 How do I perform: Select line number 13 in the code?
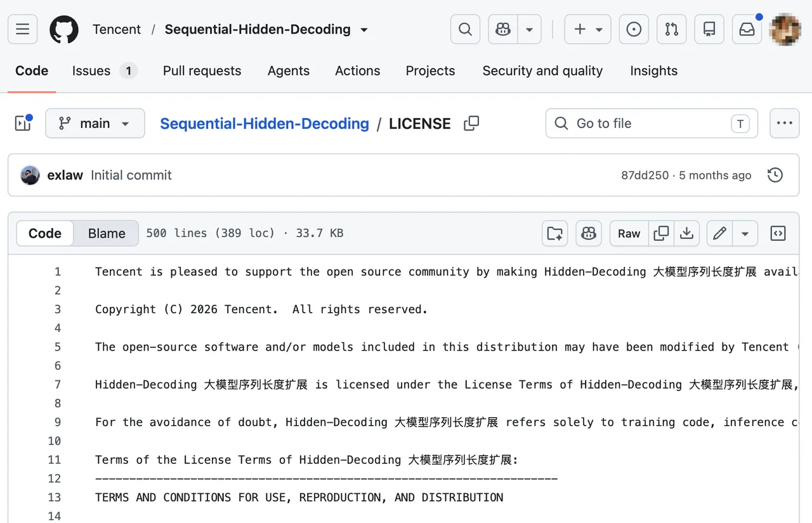point(55,498)
